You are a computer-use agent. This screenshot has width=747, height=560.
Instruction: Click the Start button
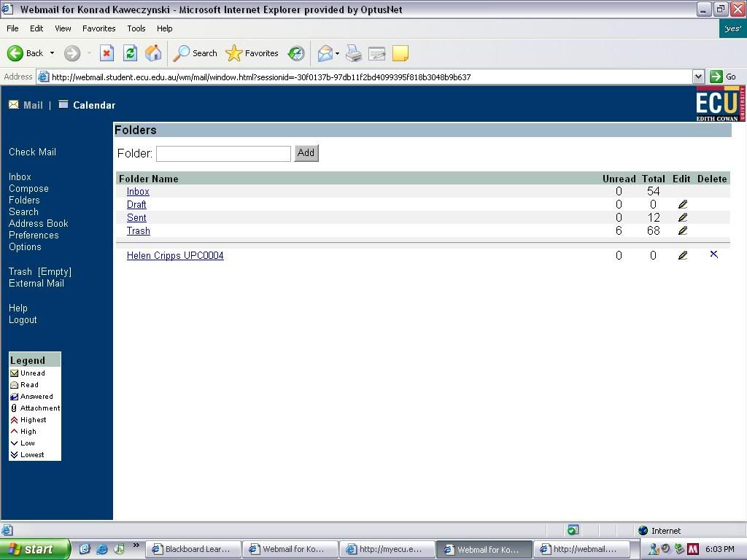coord(35,549)
